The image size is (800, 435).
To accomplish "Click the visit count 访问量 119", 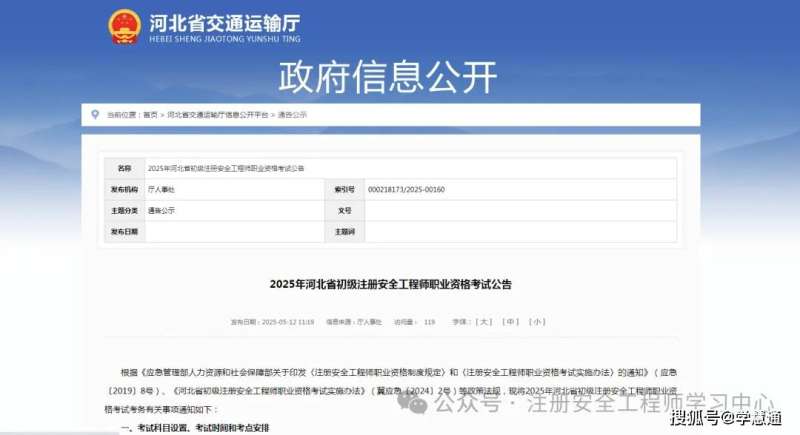I will click(415, 322).
